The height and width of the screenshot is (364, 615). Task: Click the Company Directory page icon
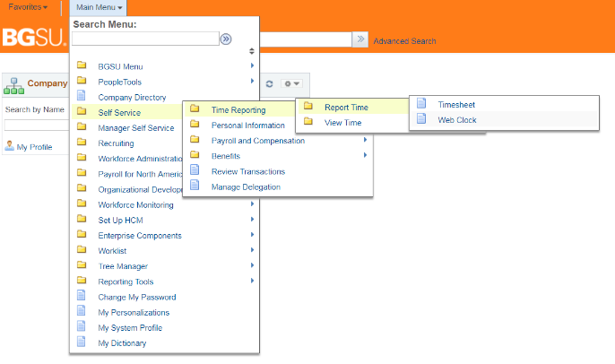point(82,97)
